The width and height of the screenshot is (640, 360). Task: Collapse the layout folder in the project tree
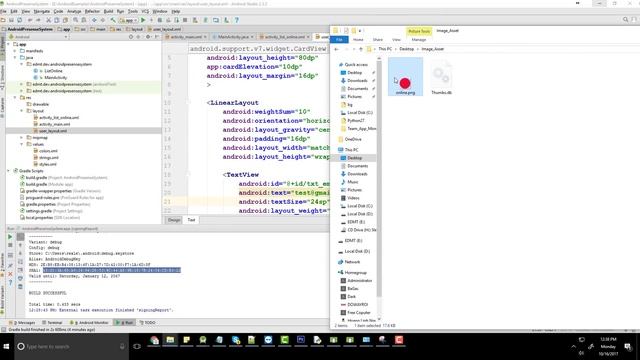[22, 111]
